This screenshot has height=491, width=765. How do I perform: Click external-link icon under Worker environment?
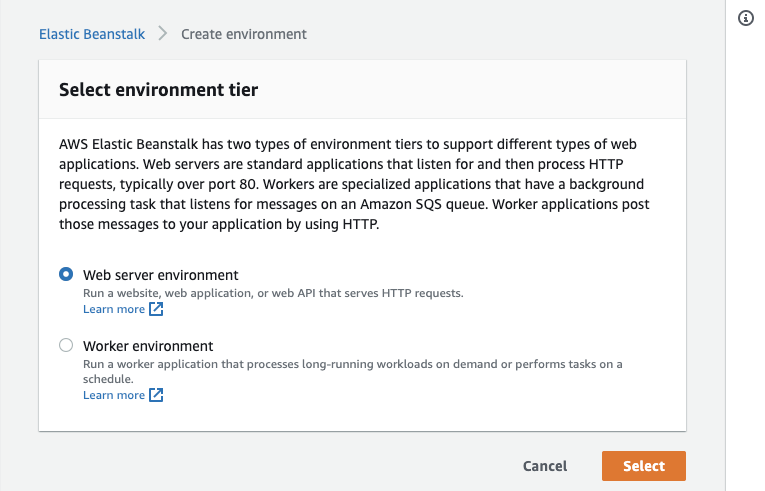pos(156,395)
